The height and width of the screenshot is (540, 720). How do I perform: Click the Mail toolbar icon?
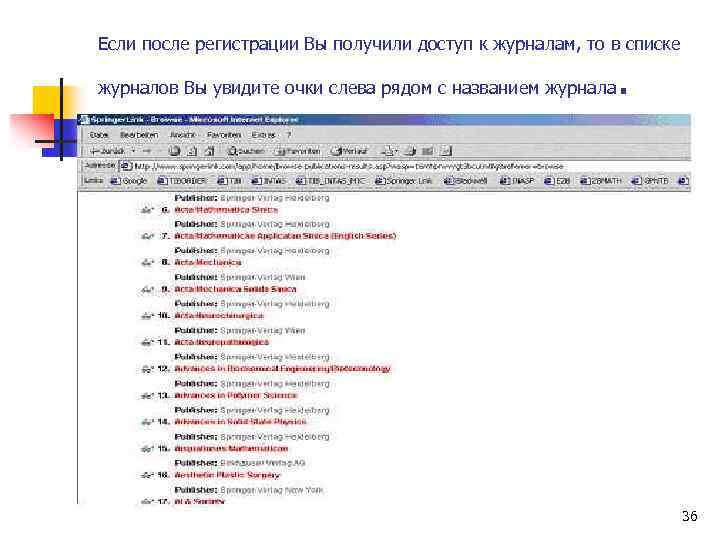pyautogui.click(x=388, y=151)
